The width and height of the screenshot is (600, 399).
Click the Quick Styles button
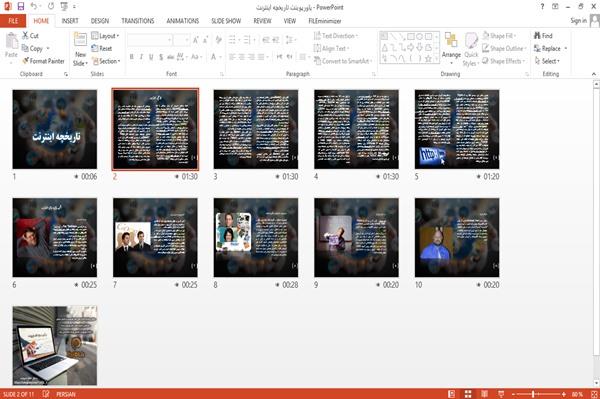471,49
